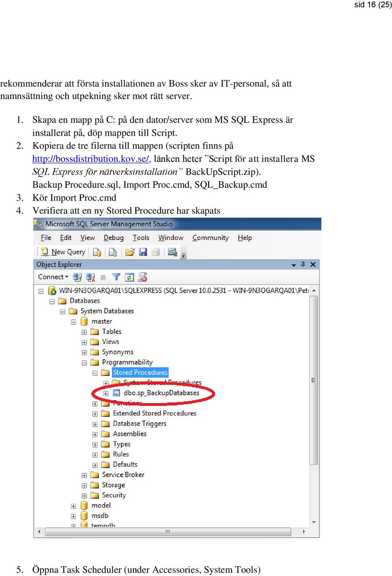Click the Service Broker folder icon
This screenshot has width=392, height=576.
(x=95, y=475)
